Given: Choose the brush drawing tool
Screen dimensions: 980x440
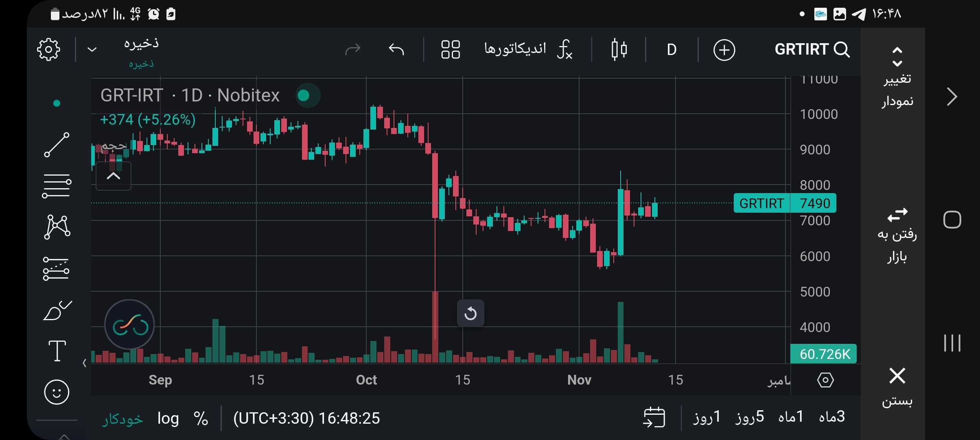Looking at the screenshot, I should pos(57,311).
